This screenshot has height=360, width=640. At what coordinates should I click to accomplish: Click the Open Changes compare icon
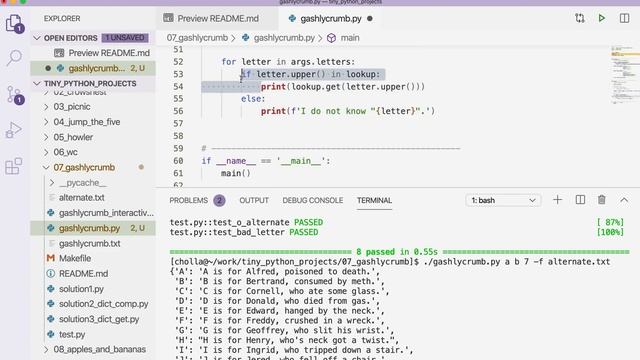click(580, 18)
